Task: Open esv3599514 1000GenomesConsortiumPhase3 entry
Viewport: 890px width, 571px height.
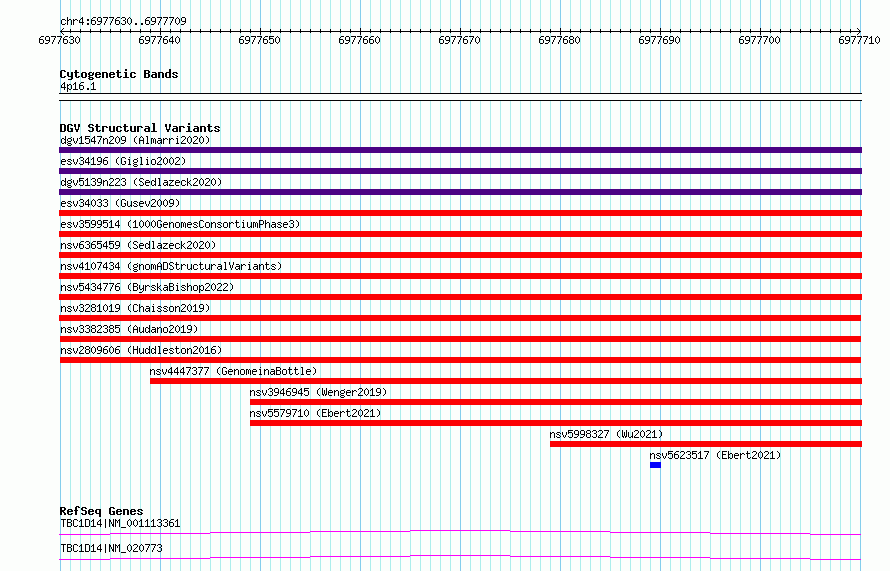Action: tap(180, 224)
